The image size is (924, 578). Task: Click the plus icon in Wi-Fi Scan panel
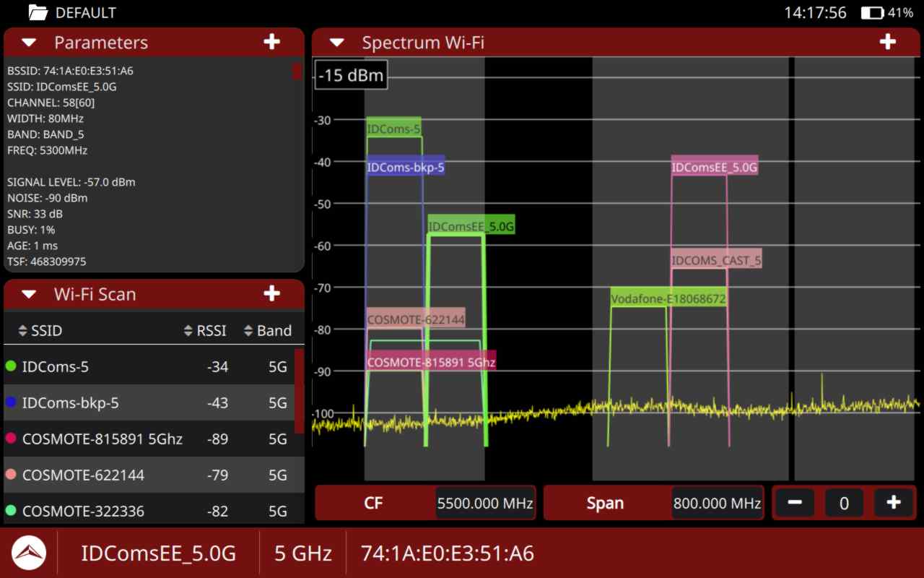tap(271, 293)
